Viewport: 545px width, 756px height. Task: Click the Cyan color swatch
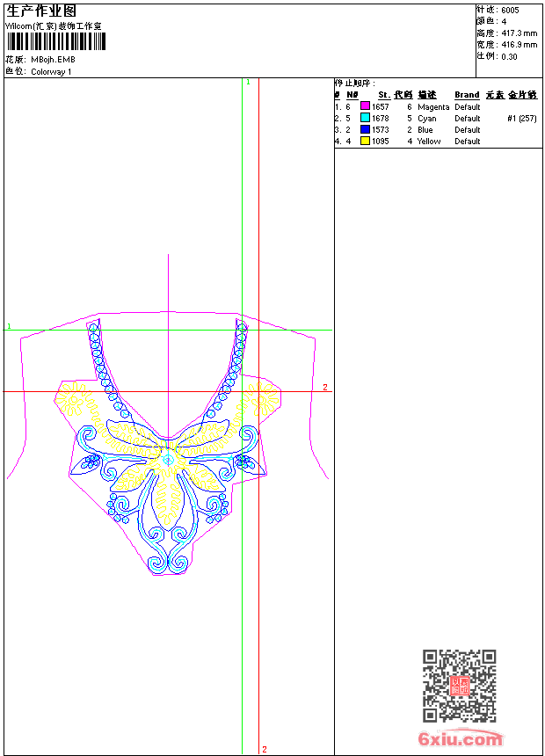[x=365, y=118]
